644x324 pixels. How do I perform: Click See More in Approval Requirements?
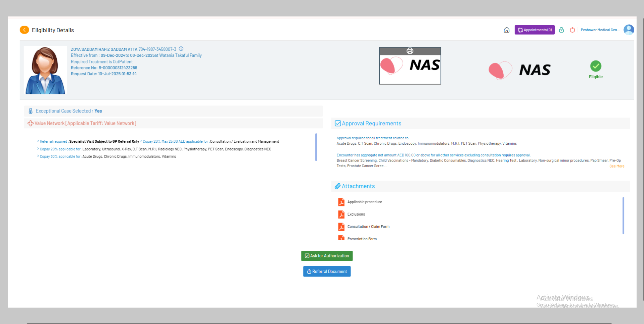click(617, 166)
